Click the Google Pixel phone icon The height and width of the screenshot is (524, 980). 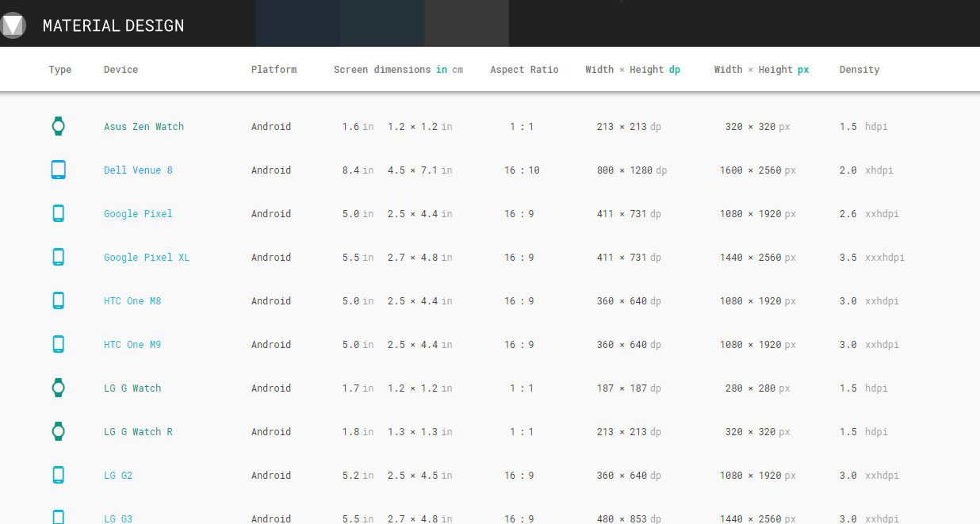[x=58, y=213]
